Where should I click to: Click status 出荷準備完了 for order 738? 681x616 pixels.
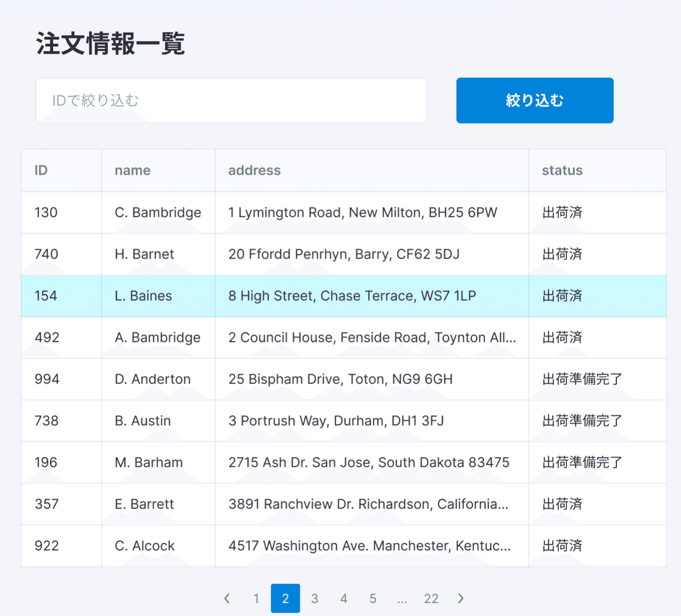click(x=582, y=421)
